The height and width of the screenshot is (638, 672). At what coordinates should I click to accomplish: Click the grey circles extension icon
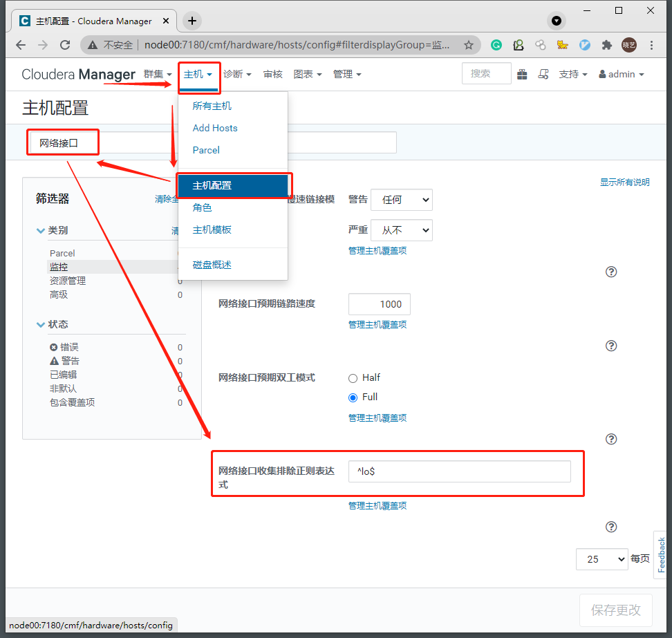[541, 45]
